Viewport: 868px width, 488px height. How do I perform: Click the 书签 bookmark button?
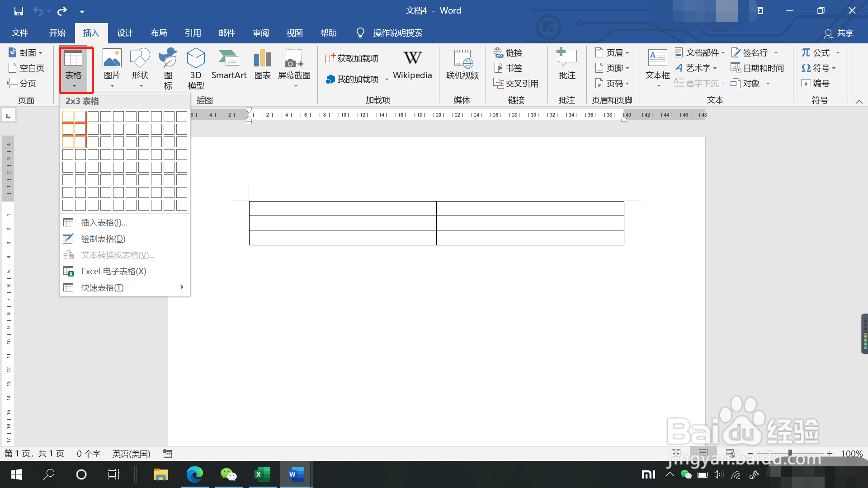[508, 68]
